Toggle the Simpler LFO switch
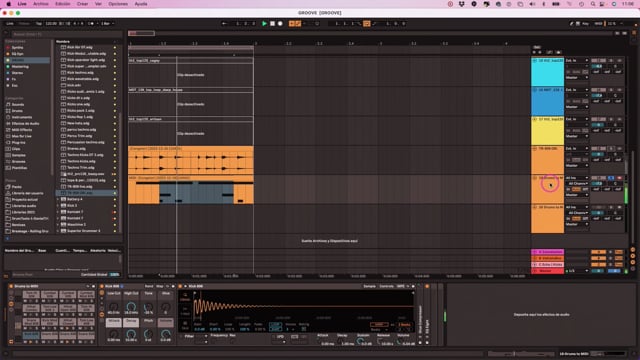The height and width of the screenshot is (360, 640). pos(274,337)
